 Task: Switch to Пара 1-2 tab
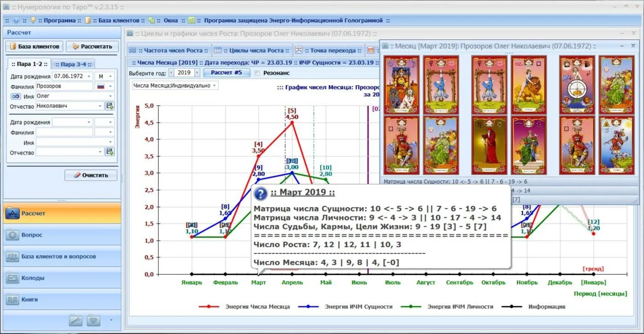click(x=29, y=64)
